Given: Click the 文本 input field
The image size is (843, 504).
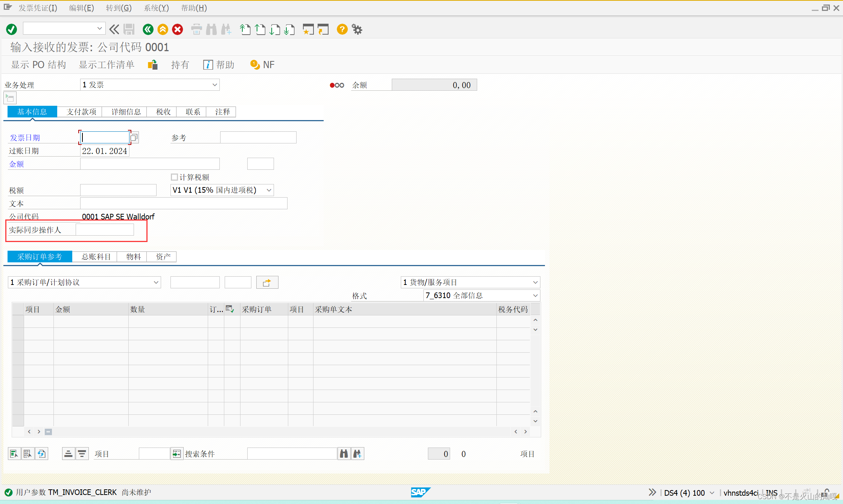Looking at the screenshot, I should (184, 203).
